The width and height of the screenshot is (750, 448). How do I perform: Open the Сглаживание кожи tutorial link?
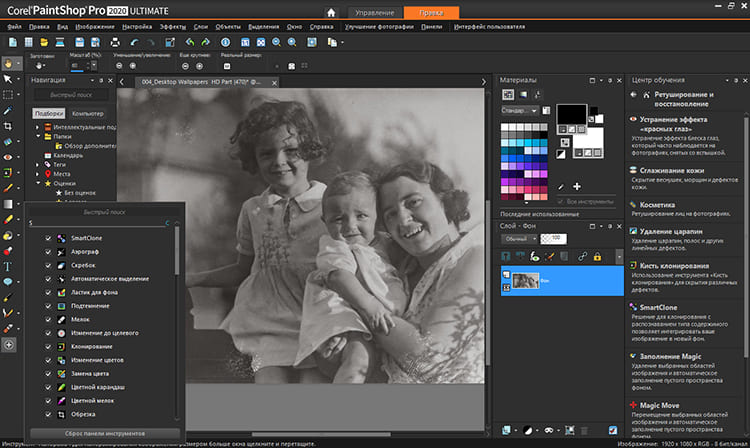pos(672,171)
